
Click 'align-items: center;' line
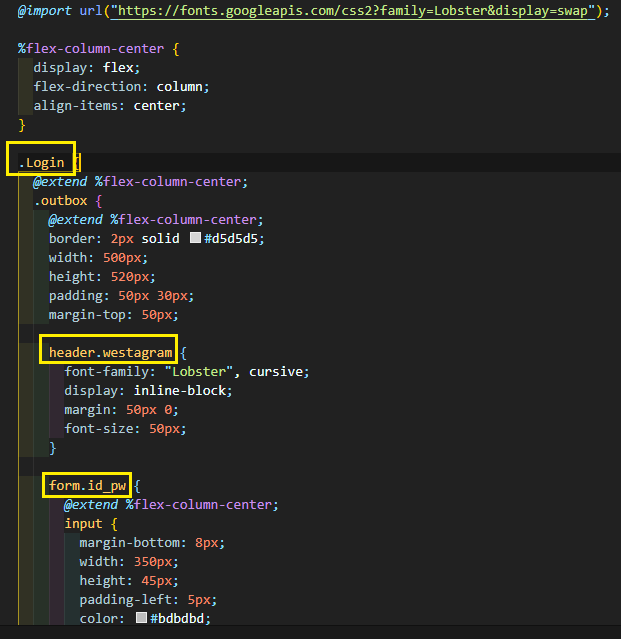pyautogui.click(x=110, y=106)
